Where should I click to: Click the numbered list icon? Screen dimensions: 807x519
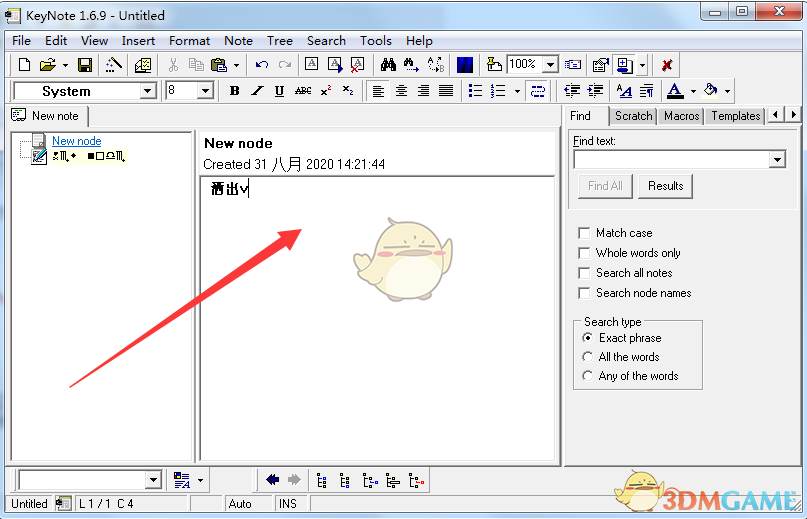pos(498,91)
